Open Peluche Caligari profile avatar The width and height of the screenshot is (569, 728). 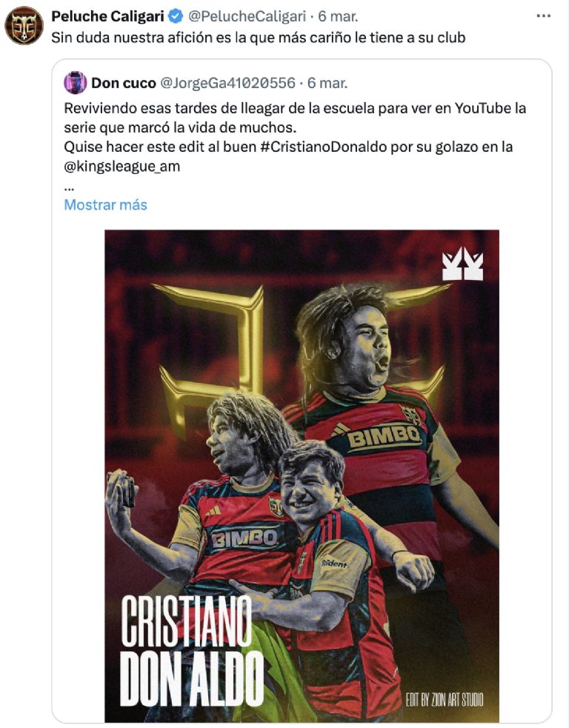(x=24, y=25)
